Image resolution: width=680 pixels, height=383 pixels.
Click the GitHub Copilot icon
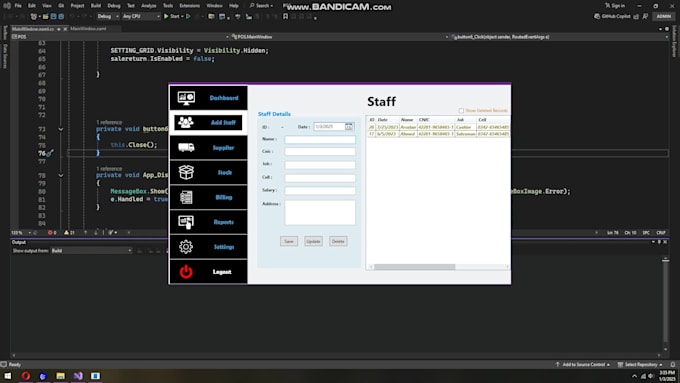click(x=597, y=16)
